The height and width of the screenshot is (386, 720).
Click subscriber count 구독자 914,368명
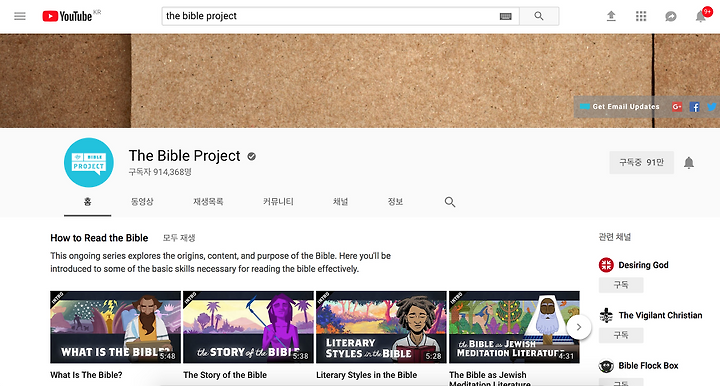click(160, 172)
